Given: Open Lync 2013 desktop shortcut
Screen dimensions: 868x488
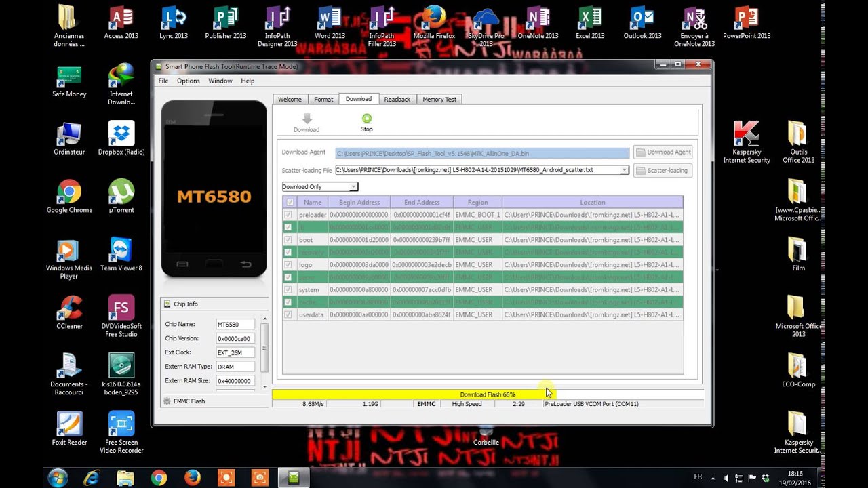Looking at the screenshot, I should click(174, 23).
